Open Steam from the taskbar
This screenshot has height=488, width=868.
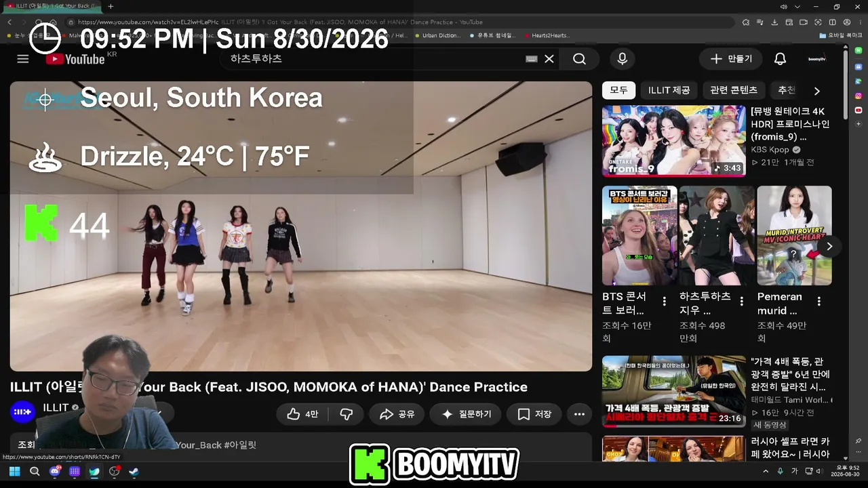click(134, 472)
